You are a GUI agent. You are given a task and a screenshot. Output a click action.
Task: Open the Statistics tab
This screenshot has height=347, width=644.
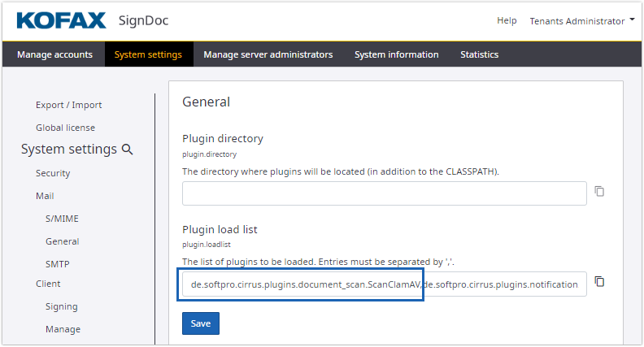[479, 54]
